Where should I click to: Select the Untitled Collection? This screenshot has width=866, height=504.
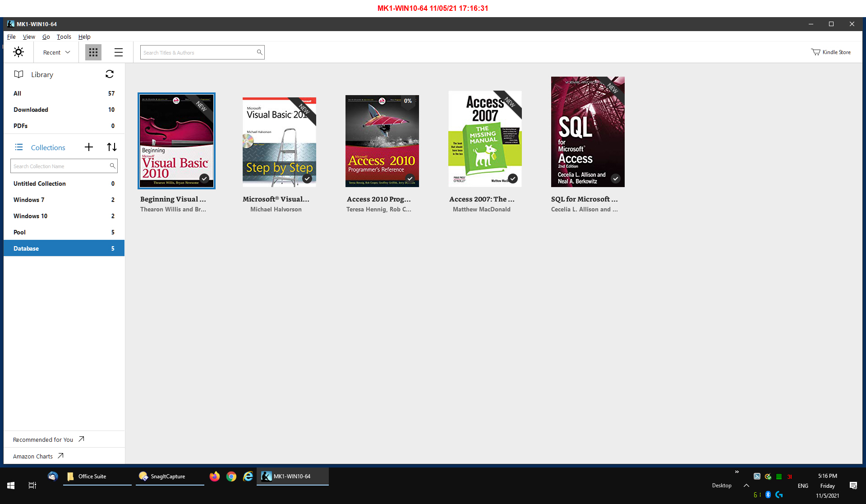click(64, 183)
